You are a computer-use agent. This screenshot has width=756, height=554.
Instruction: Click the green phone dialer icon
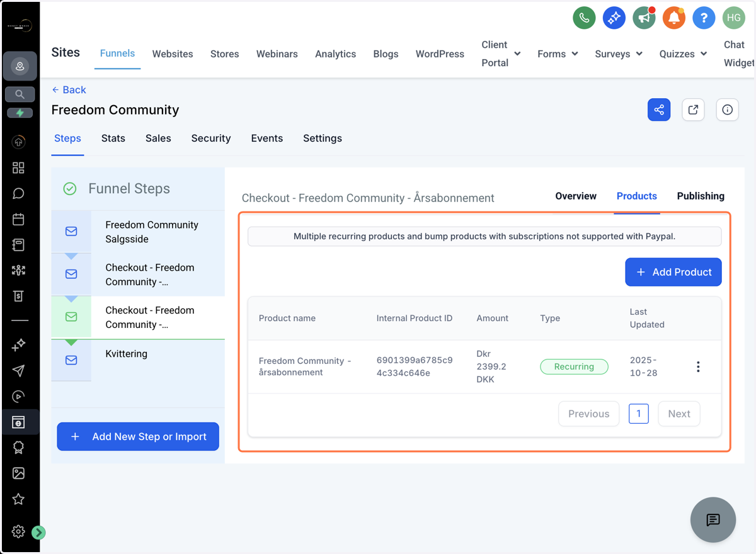pos(584,18)
